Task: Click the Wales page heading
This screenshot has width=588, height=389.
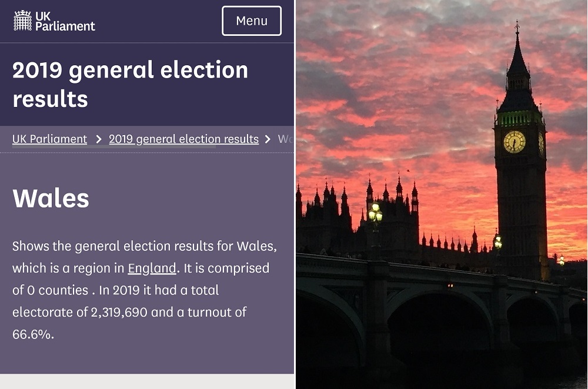Action: coord(51,199)
